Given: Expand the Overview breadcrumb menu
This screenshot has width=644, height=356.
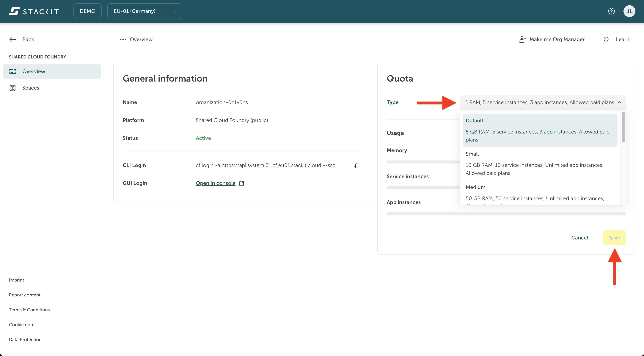Looking at the screenshot, I should [x=123, y=39].
